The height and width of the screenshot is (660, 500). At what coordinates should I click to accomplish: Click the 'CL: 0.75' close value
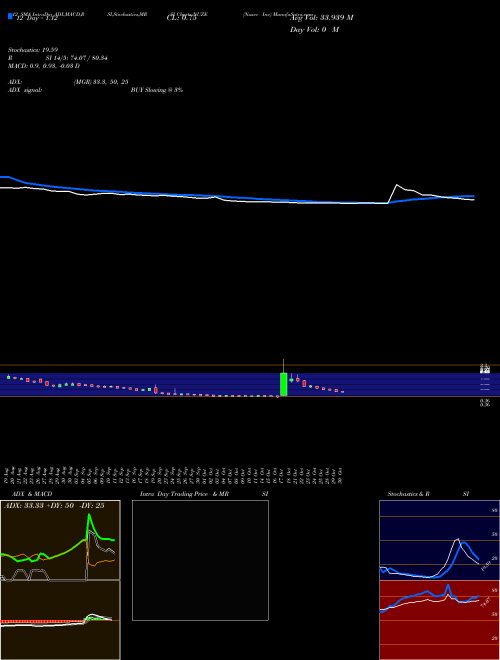pyautogui.click(x=182, y=18)
